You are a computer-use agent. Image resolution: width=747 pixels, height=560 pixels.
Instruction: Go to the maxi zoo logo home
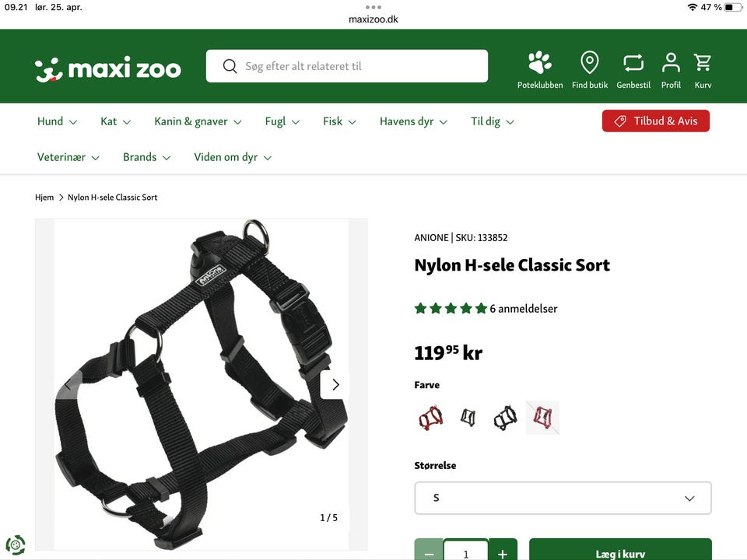click(x=108, y=68)
